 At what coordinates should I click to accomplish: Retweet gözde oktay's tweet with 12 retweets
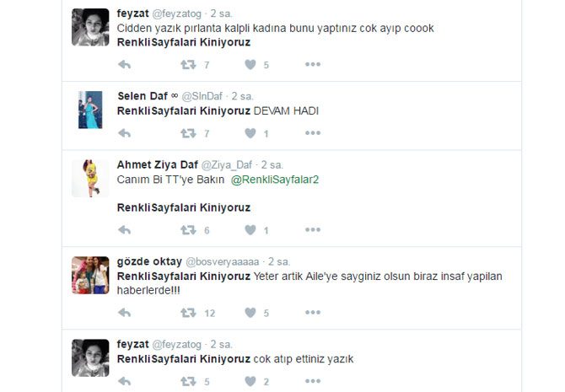[x=188, y=313]
